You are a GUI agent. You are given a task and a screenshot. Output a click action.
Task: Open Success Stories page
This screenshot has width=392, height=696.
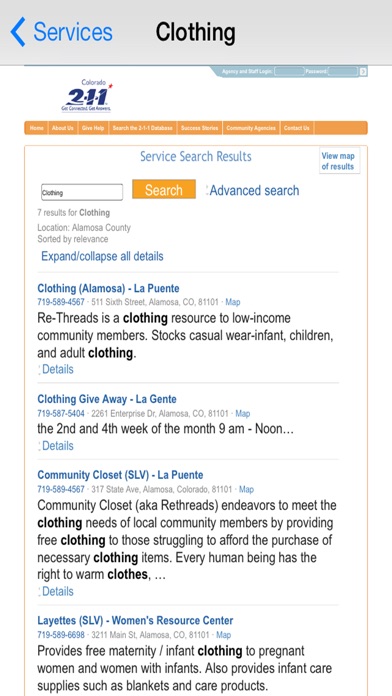point(199,128)
